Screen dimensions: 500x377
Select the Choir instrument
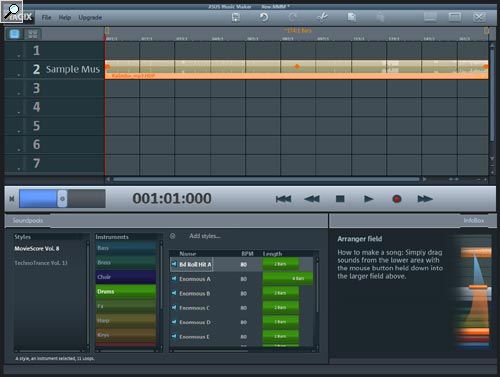126,277
